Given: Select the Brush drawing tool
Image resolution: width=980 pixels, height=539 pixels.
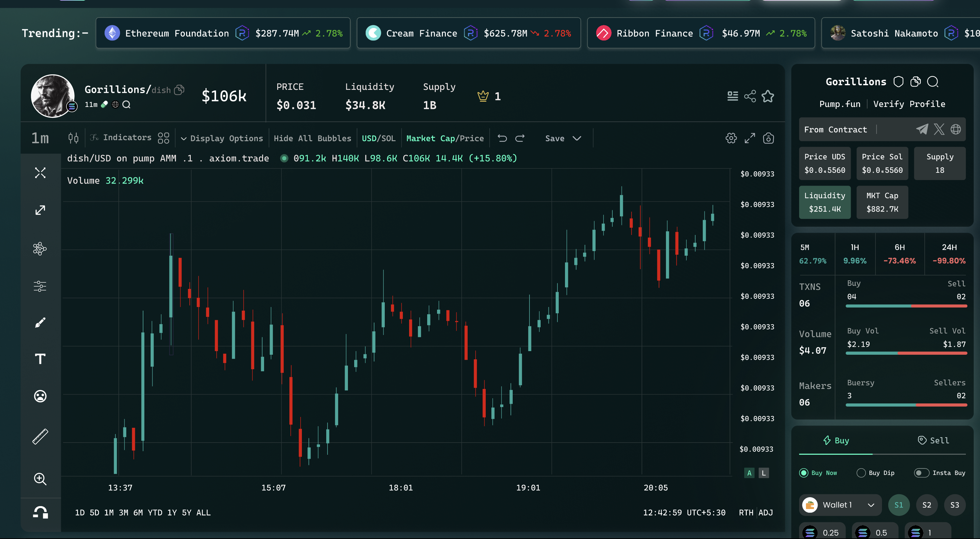Looking at the screenshot, I should [x=40, y=323].
